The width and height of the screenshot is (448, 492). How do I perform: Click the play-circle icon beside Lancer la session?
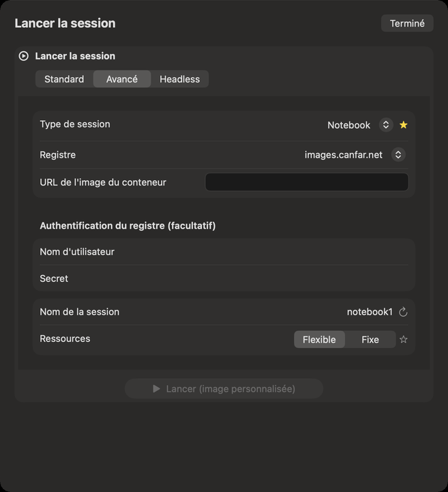click(x=23, y=56)
